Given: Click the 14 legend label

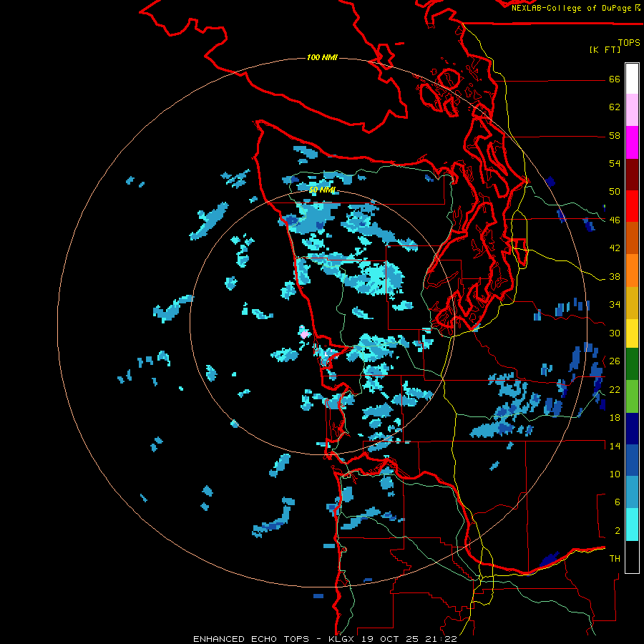Looking at the screenshot, I should [615, 446].
